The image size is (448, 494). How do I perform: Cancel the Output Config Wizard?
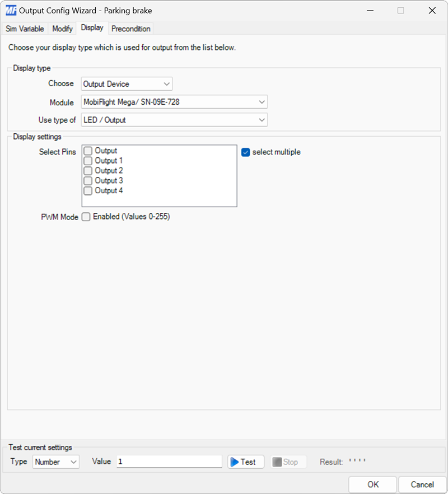coord(422,484)
